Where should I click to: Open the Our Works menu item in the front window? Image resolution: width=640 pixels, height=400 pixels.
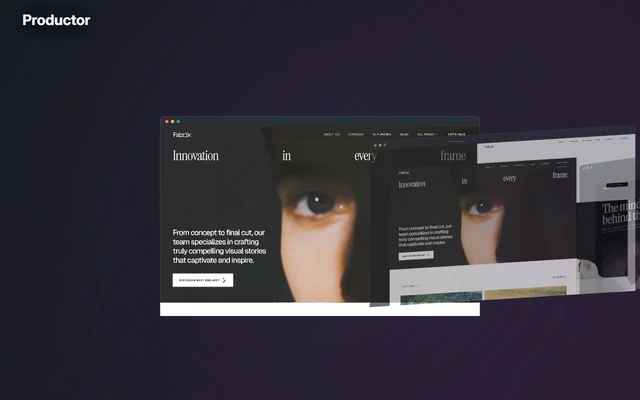point(382,134)
